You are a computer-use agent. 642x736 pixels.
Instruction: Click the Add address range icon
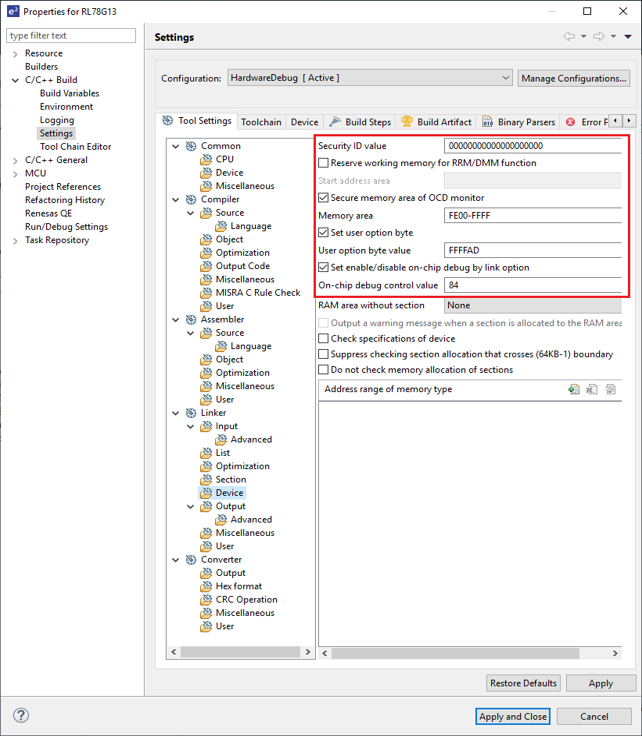[573, 389]
